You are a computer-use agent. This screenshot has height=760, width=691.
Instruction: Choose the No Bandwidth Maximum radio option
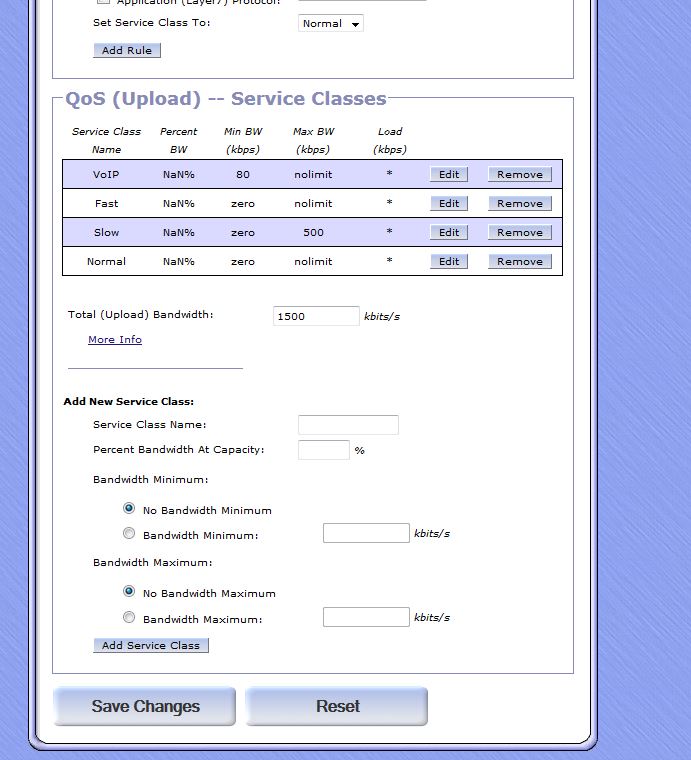(129, 592)
